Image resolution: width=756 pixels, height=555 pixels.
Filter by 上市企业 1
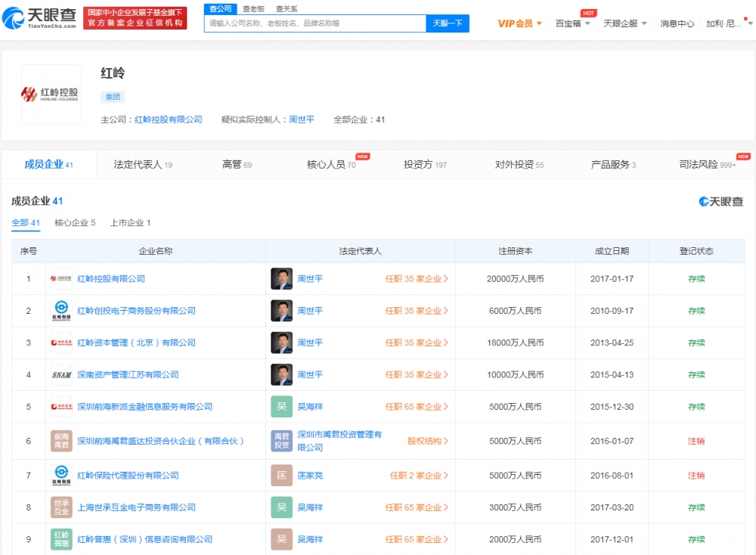pyautogui.click(x=130, y=223)
